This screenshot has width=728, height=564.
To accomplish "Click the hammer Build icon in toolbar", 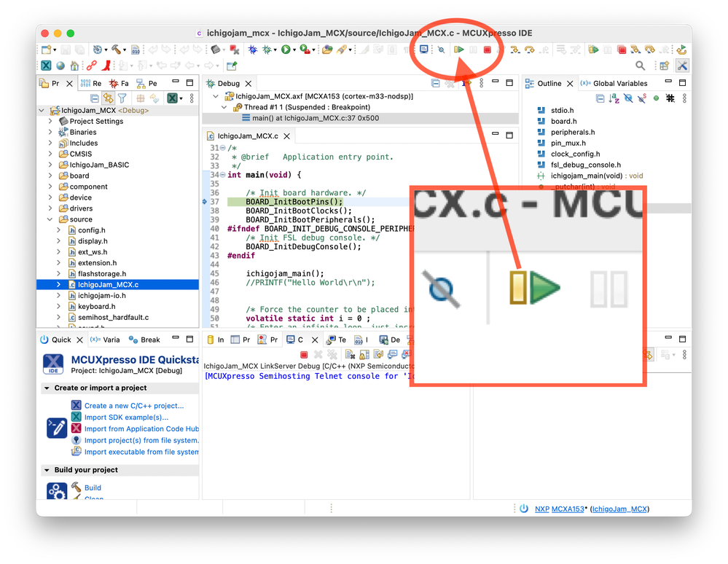I will click(x=116, y=50).
